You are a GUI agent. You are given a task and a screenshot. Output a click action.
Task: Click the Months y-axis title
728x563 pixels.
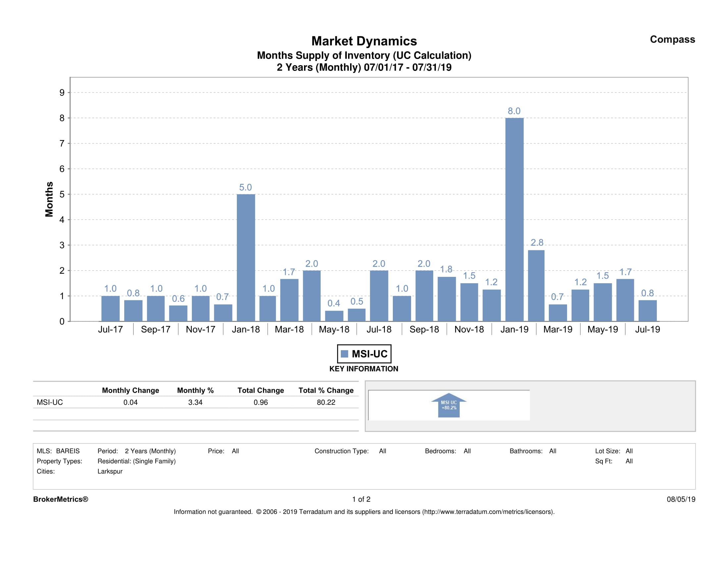pyautogui.click(x=49, y=199)
